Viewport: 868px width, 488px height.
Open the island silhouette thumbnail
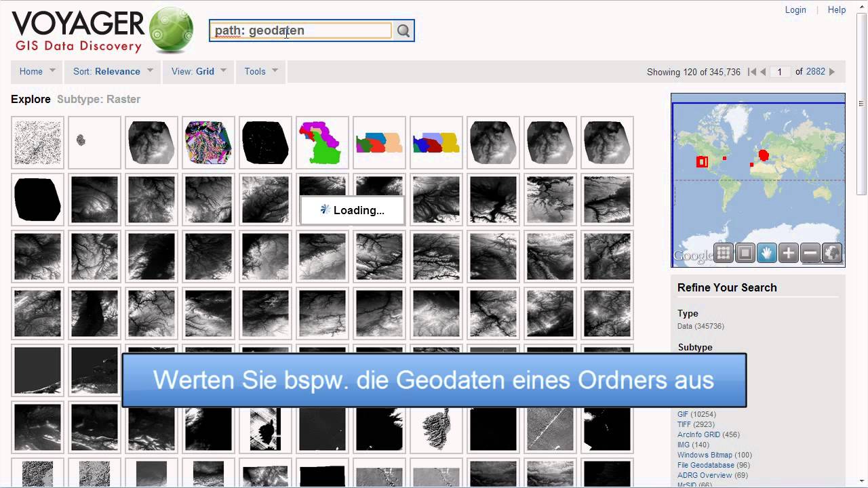[x=436, y=428]
